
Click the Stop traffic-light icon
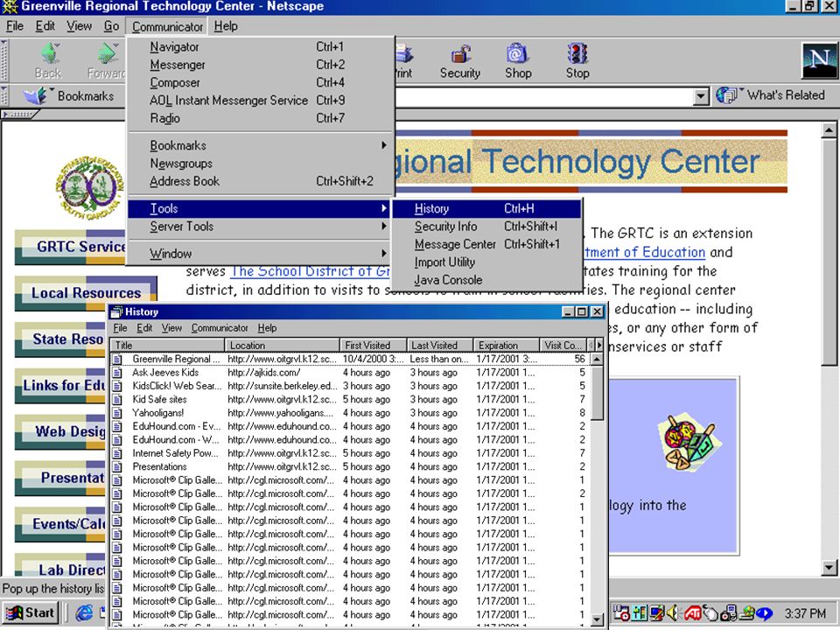pyautogui.click(x=577, y=54)
